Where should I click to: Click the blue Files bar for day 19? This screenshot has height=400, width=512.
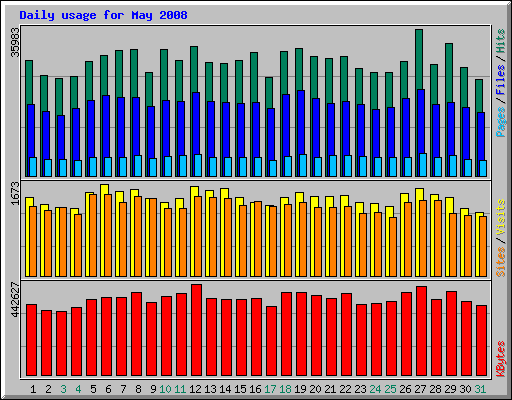pos(301,122)
